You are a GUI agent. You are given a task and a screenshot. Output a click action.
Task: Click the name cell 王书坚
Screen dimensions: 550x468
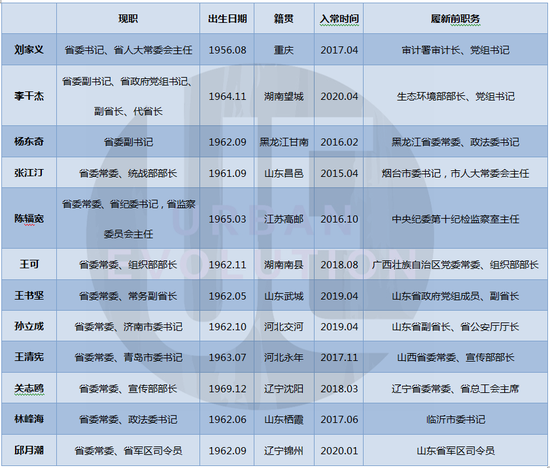pos(29,295)
